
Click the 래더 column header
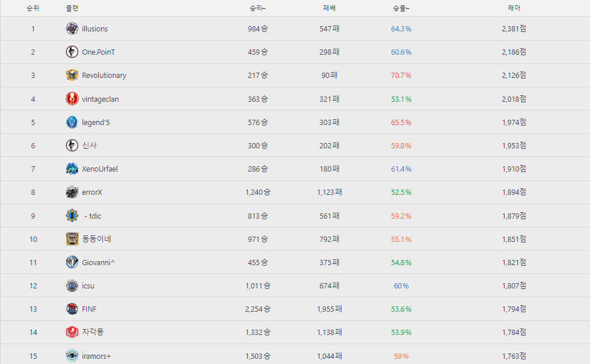(514, 8)
